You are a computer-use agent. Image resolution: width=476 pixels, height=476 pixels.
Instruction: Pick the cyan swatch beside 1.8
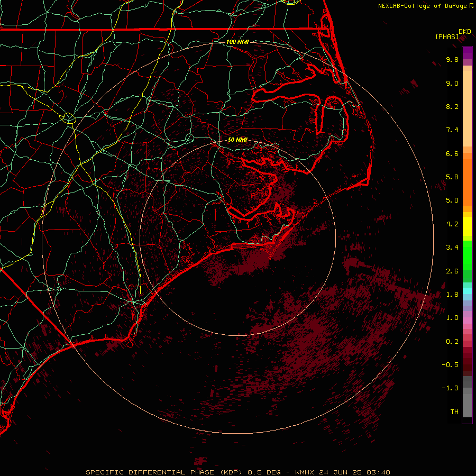pyautogui.click(x=467, y=291)
